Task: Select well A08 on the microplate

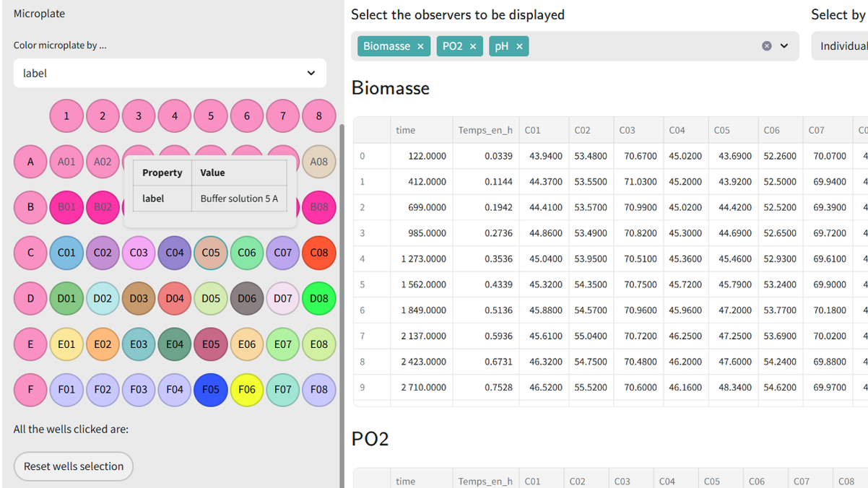Action: point(318,162)
